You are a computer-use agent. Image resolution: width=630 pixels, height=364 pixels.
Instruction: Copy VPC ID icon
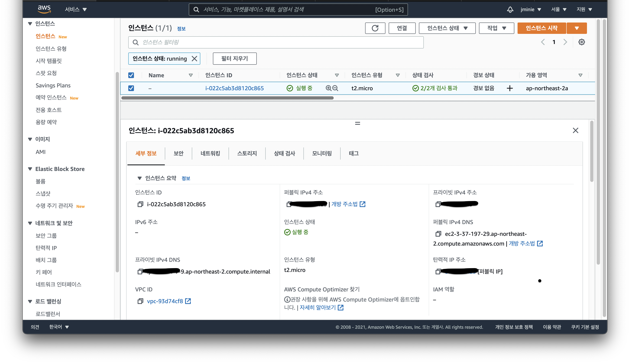140,301
